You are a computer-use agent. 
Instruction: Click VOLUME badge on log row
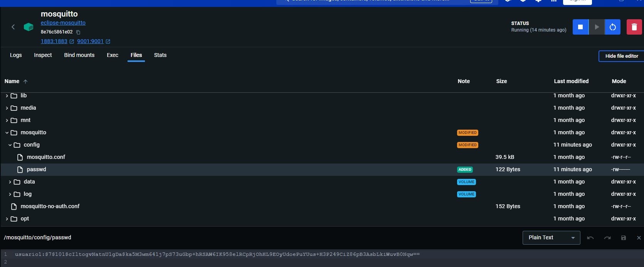466,194
